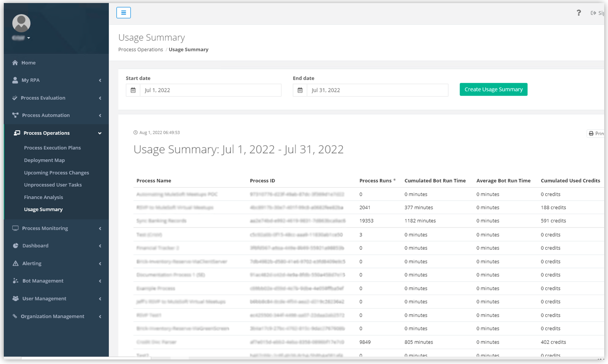Click the user avatar picture
608x364 pixels.
21,23
